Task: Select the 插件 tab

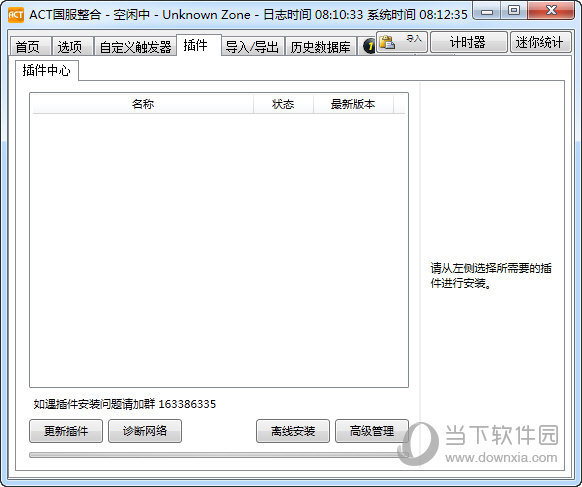Action: point(199,45)
